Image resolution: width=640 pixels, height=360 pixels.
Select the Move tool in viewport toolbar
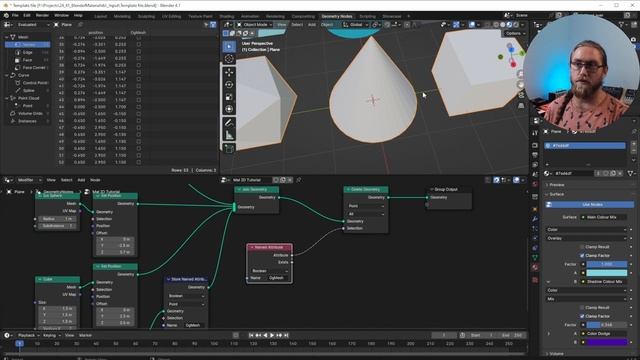tap(229, 72)
